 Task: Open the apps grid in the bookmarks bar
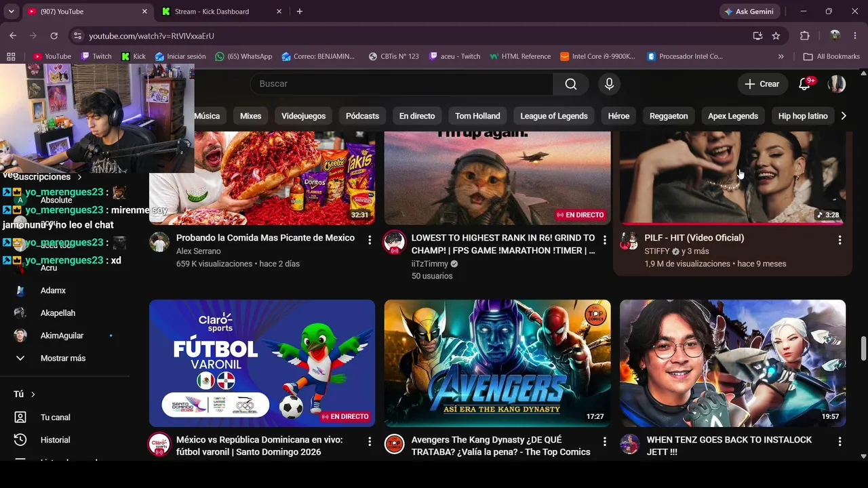[x=11, y=56]
